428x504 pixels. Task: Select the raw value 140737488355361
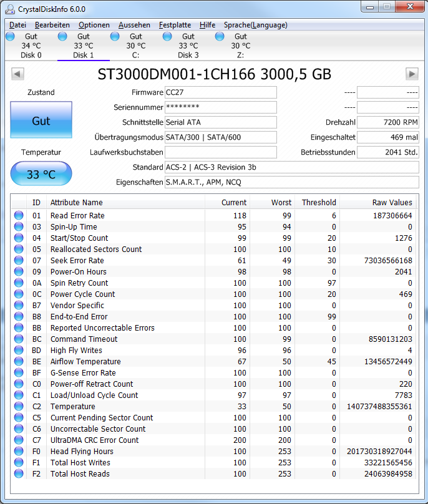click(379, 406)
